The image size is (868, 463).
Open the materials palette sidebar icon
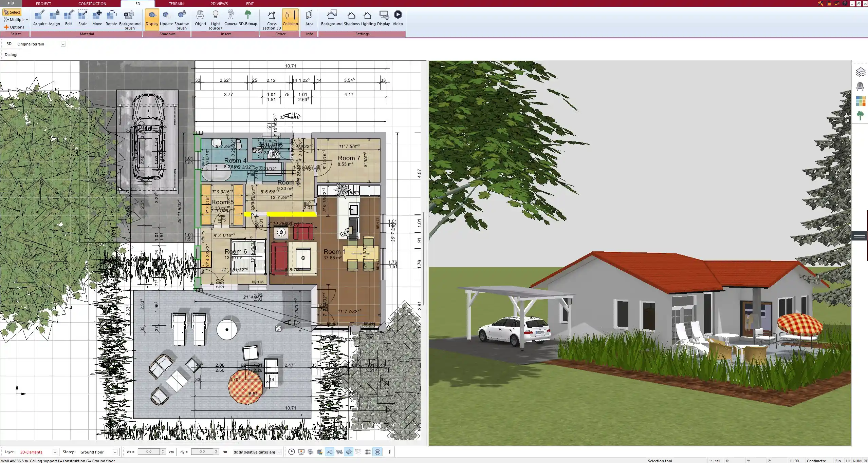point(860,101)
